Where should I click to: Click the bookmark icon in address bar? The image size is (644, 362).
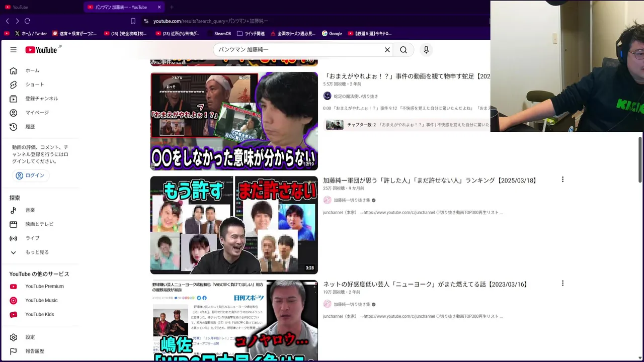(133, 21)
